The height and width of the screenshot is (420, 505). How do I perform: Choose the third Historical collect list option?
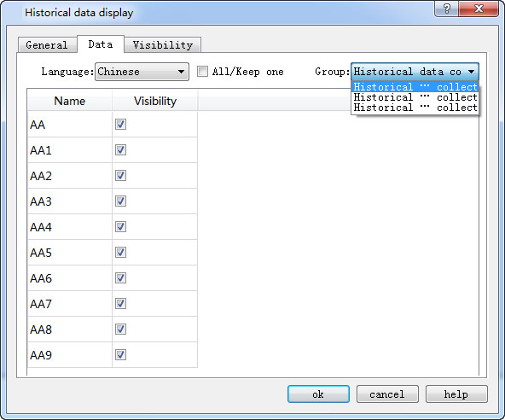pos(415,108)
